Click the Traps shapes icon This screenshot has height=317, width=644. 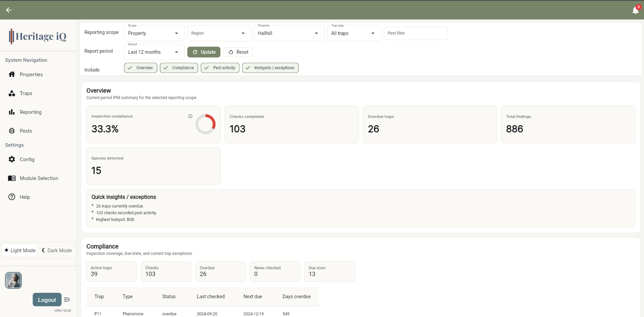click(12, 93)
